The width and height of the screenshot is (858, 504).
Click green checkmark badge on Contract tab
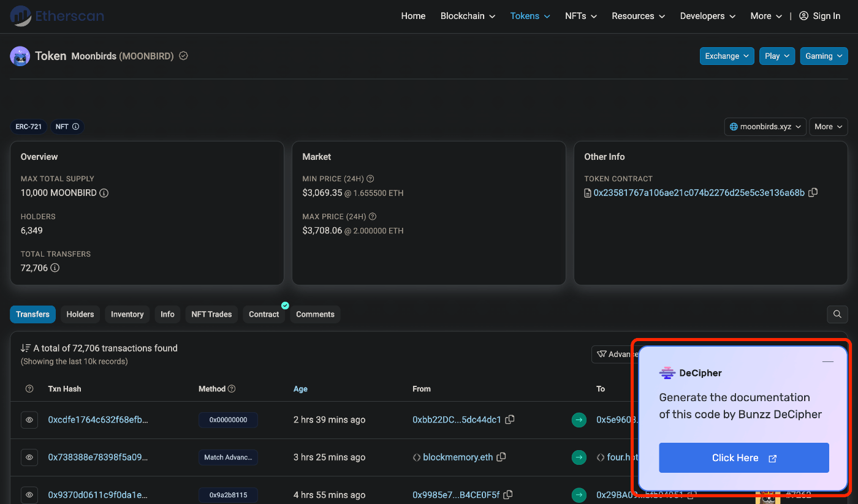285,305
